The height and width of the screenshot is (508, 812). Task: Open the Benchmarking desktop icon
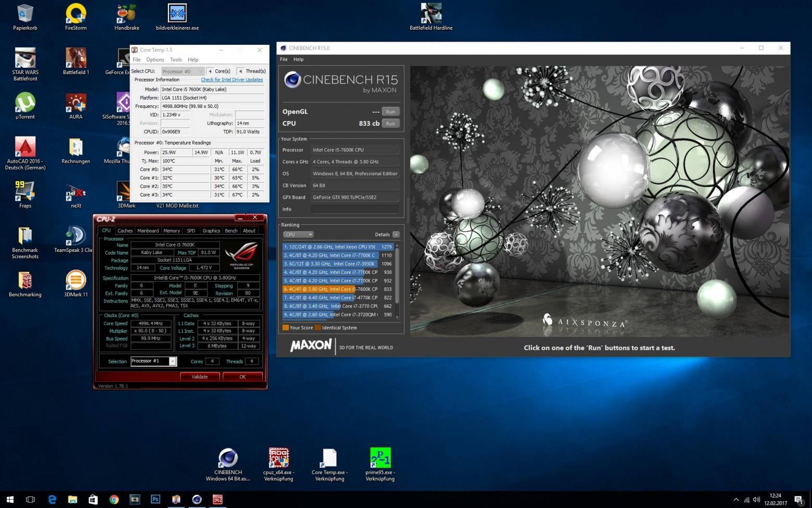point(25,284)
